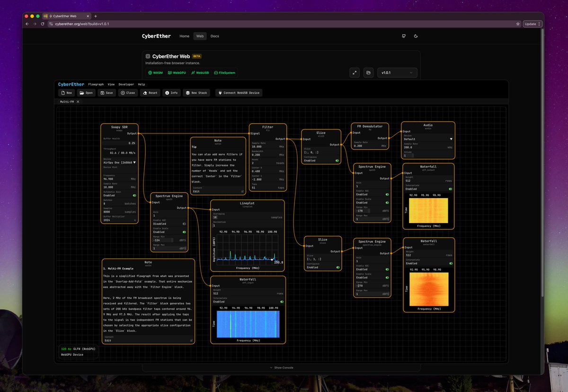Click the Save toolbar button
This screenshot has width=568, height=392.
pos(106,93)
